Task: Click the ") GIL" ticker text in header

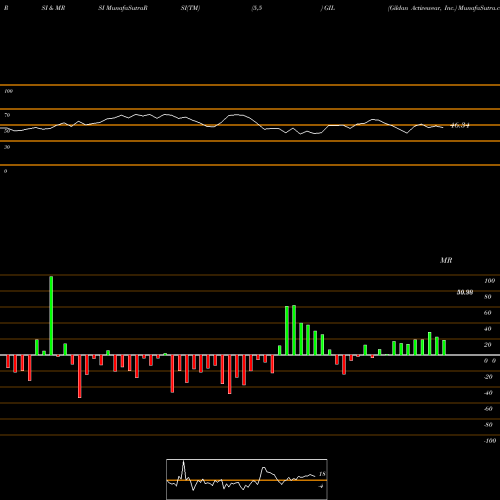Action: coord(328,8)
